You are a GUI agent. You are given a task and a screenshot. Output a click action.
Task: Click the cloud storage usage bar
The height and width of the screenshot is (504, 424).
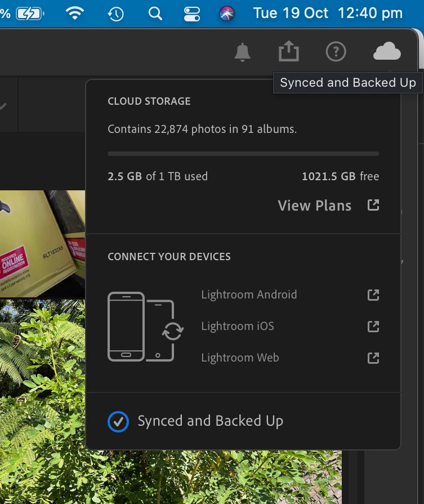click(243, 154)
